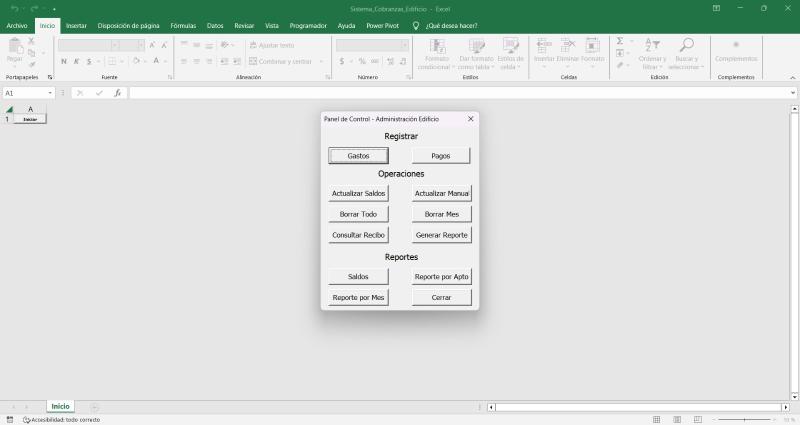The image size is (800, 425).
Task: Open the Fórmulas ribbon tab
Action: click(x=183, y=25)
